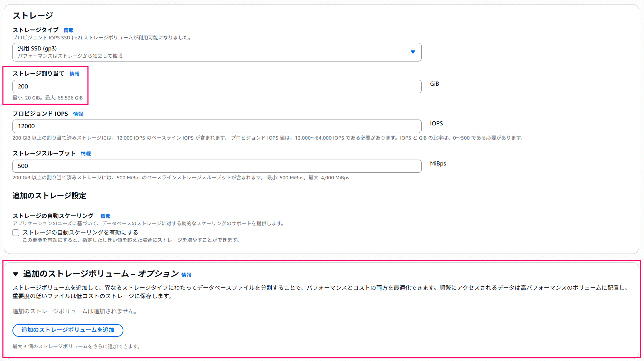The width and height of the screenshot is (644, 361).
Task: Collapse the 追加のストレージボリューム – オプション section
Action: (x=100, y=274)
